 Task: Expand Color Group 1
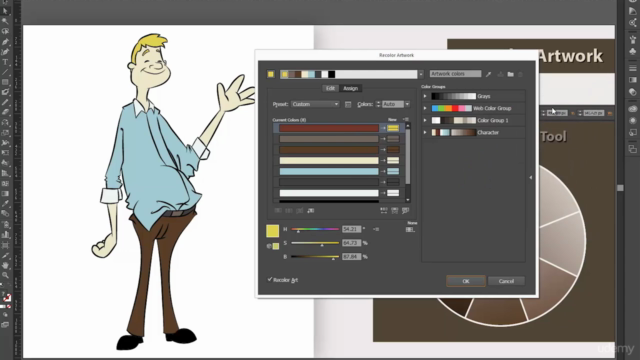click(425, 120)
